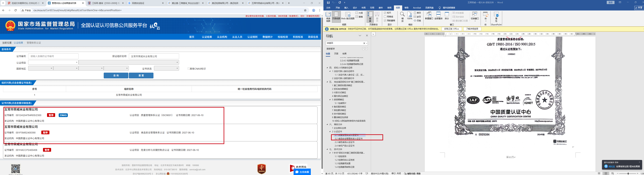Choose Draft view (草稿)
This screenshot has height=175, width=644.
click(x=359, y=17)
